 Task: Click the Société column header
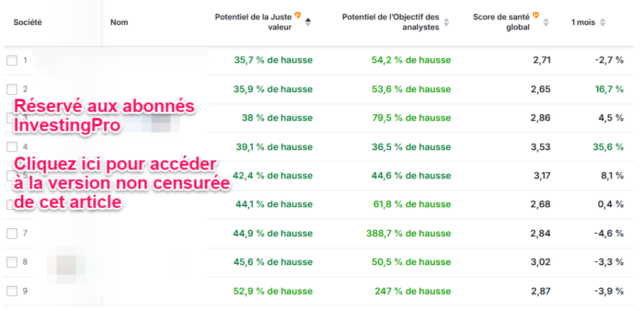point(28,23)
